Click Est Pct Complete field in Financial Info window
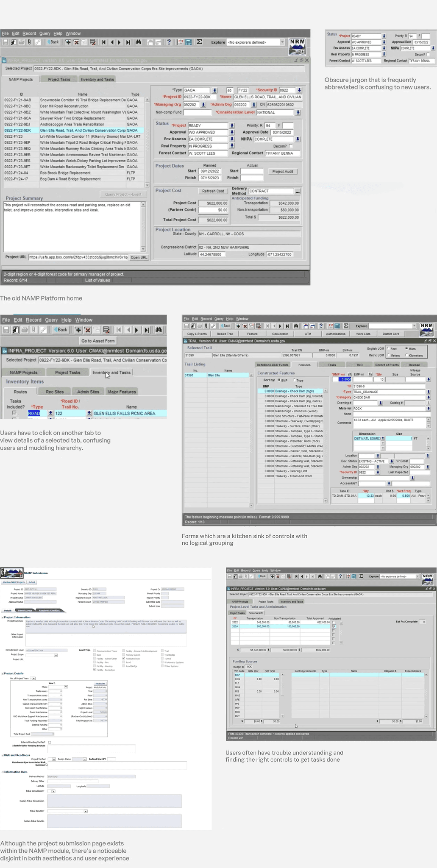 [422, 622]
